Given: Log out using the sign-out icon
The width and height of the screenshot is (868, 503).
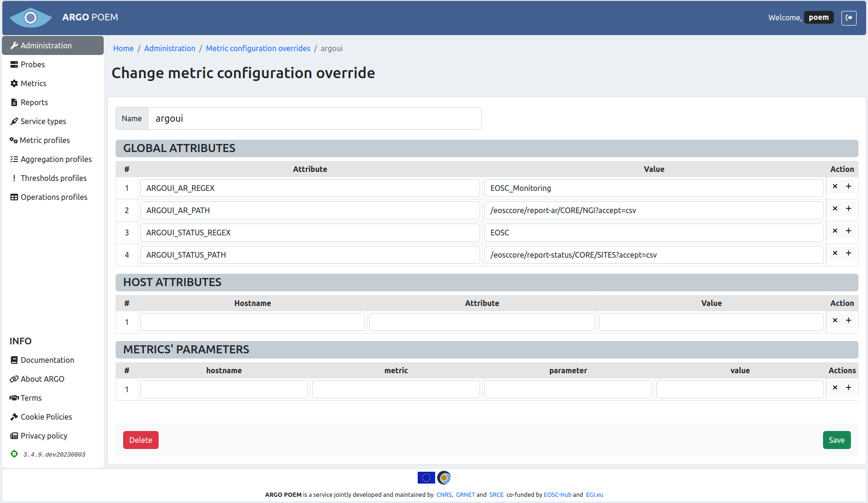Looking at the screenshot, I should (849, 18).
